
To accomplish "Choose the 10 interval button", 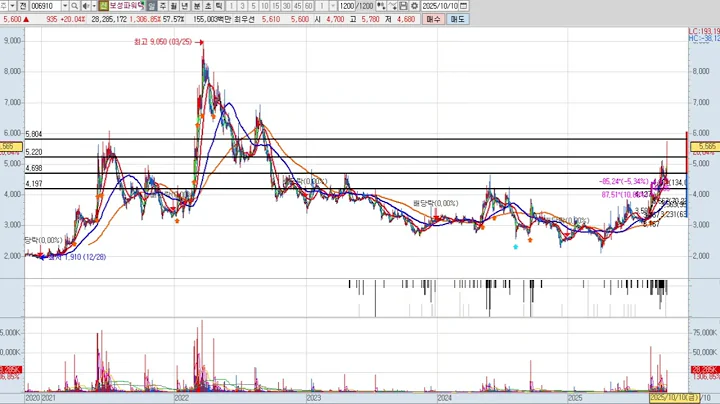I will click(264, 6).
